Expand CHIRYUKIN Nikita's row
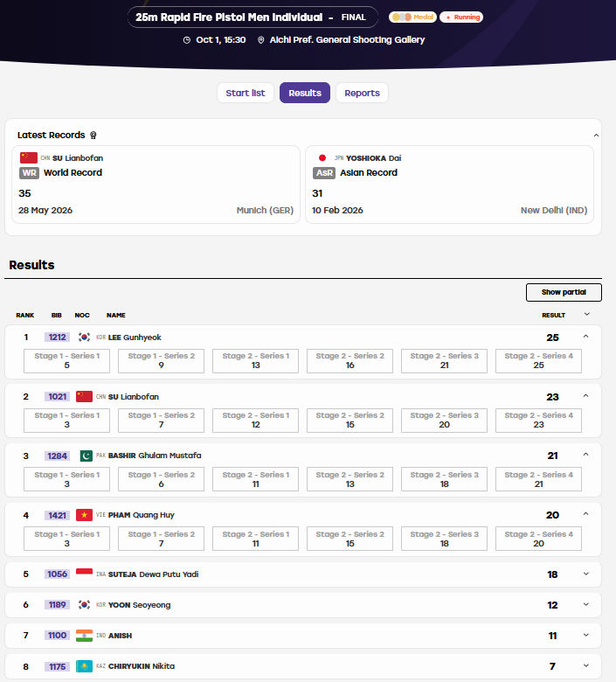The height and width of the screenshot is (682, 616). pos(586,665)
